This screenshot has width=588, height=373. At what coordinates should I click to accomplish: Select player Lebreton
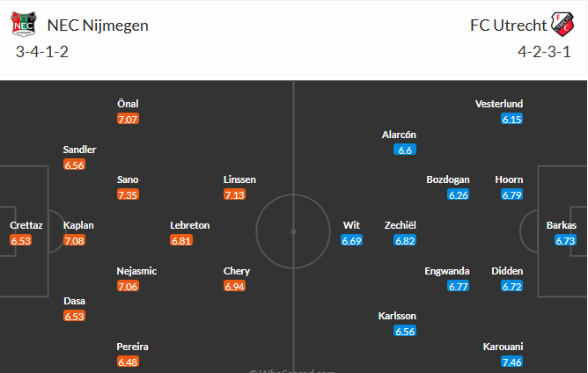click(189, 225)
